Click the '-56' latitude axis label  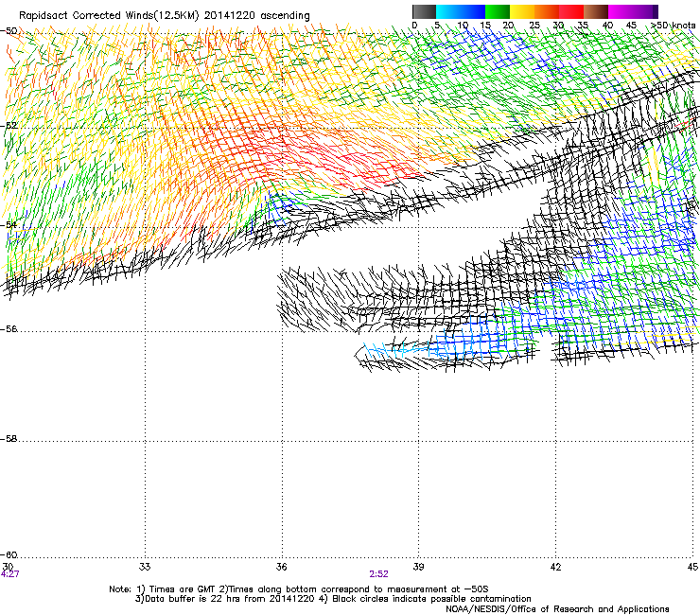coord(9,328)
